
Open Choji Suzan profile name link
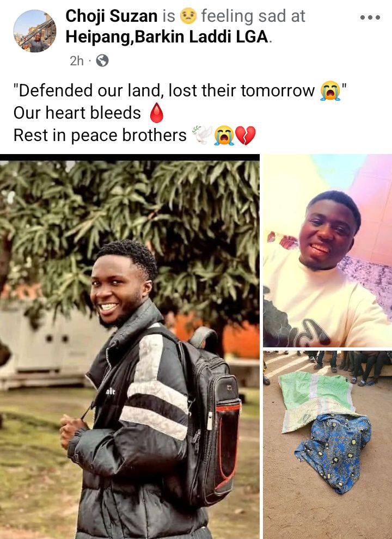click(112, 16)
